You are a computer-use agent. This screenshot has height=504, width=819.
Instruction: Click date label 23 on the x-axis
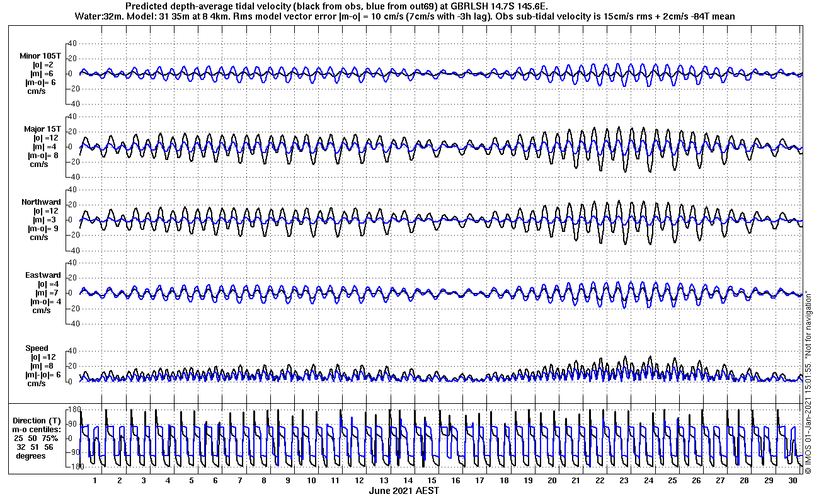pyautogui.click(x=624, y=481)
